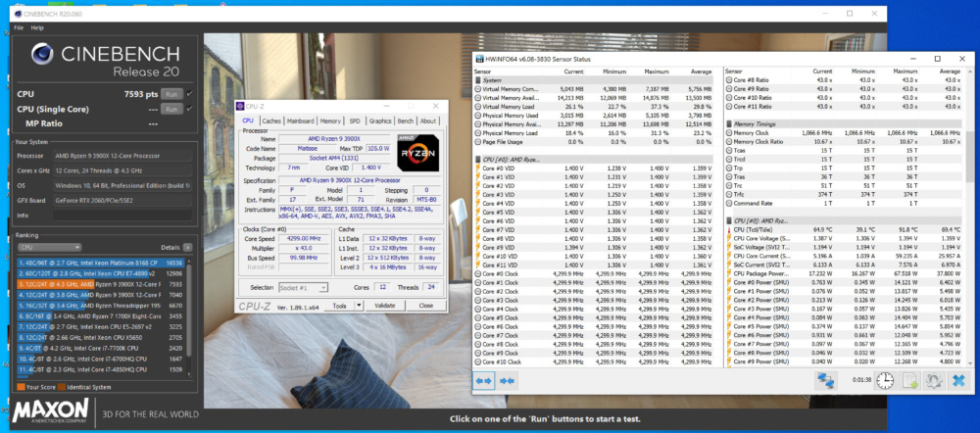The image size is (980, 433).
Task: Click the Cinebench R20 title bar icon
Action: point(18,14)
